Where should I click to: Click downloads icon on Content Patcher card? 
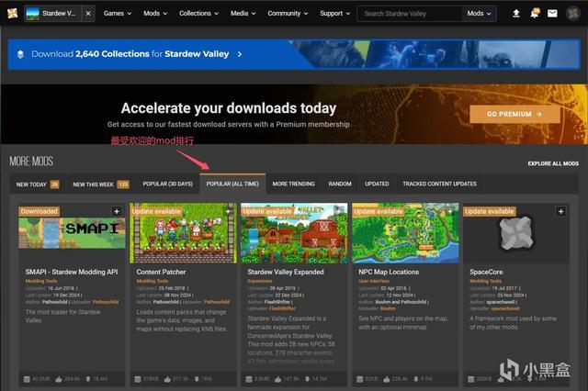(197, 379)
